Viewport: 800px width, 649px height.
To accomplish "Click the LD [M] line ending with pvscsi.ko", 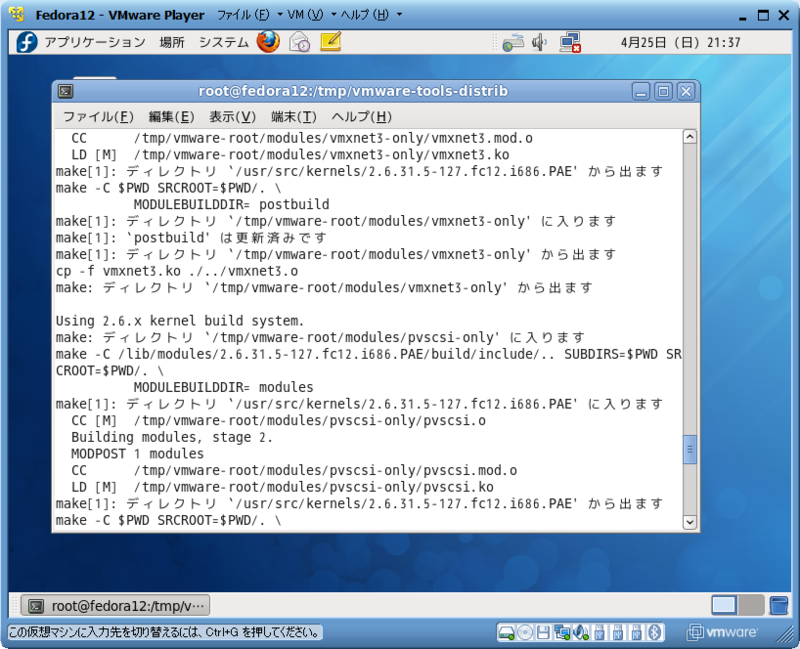I will (282, 487).
